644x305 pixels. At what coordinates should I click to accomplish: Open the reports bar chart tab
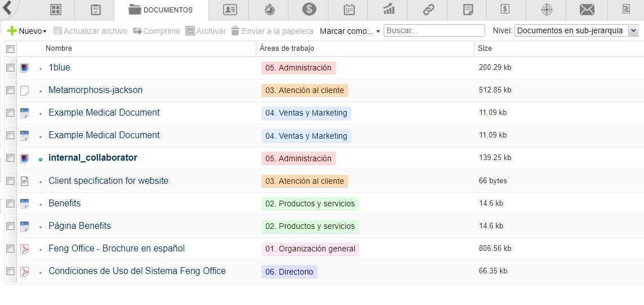(x=389, y=10)
